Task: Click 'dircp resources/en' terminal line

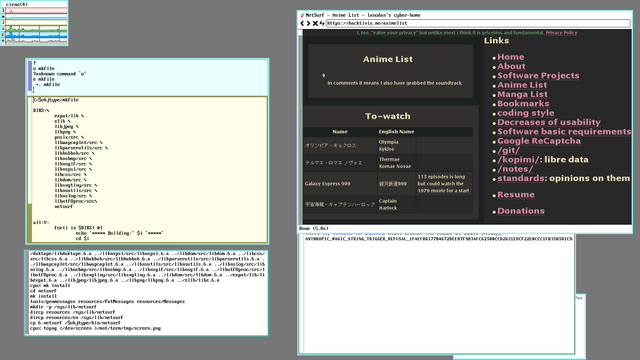Action: (x=76, y=318)
